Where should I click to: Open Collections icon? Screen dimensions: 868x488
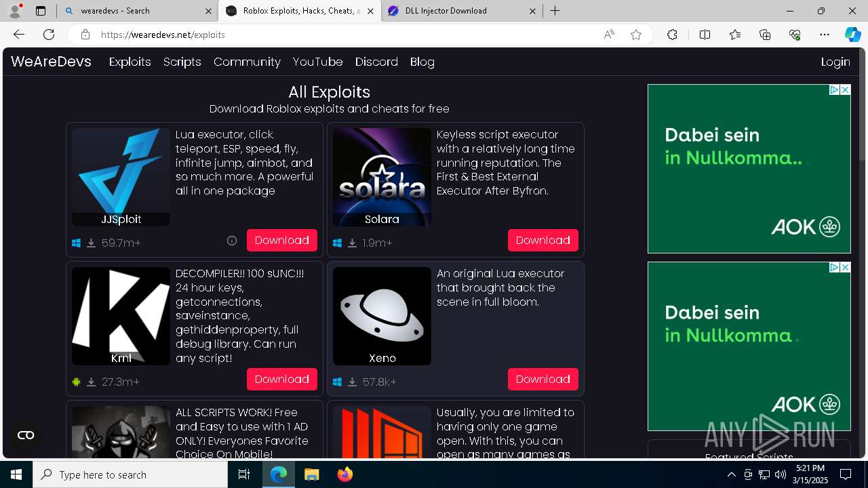(x=765, y=35)
